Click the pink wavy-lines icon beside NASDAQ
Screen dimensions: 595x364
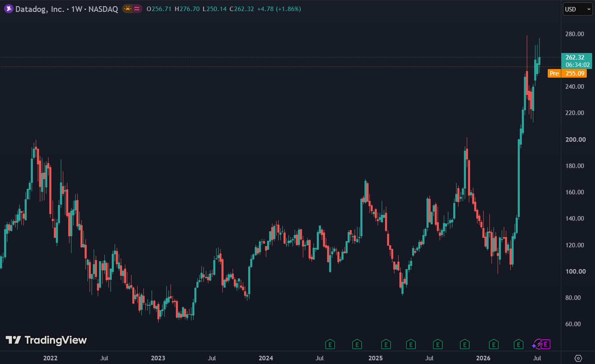pyautogui.click(x=137, y=9)
